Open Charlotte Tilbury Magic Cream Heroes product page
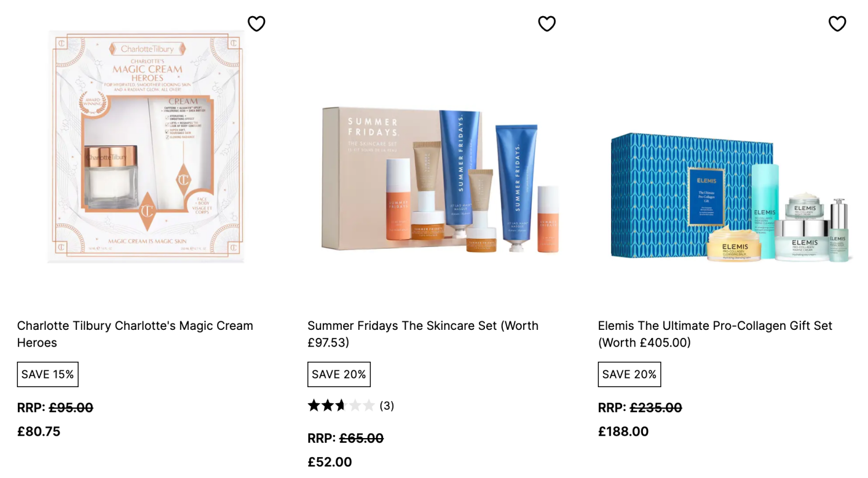868x478 pixels. tap(135, 334)
